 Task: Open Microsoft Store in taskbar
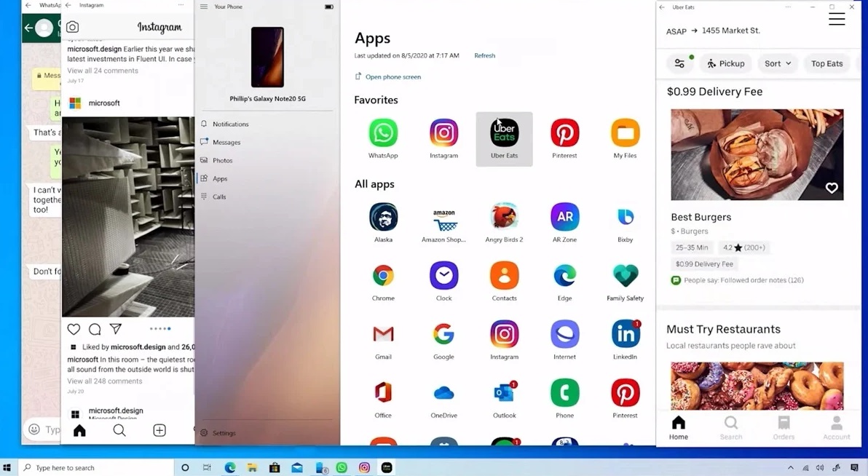275,468
